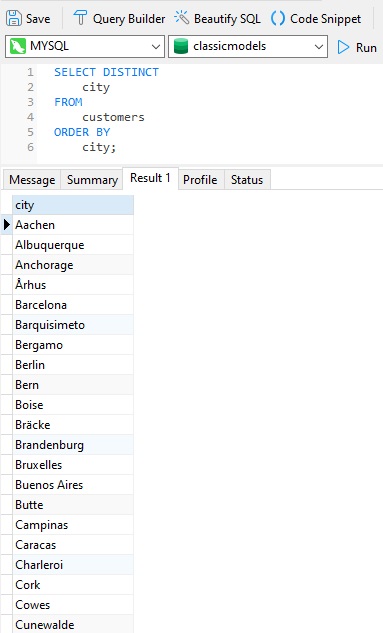The width and height of the screenshot is (383, 633).
Task: Select the Bern cell
Action: pos(73,385)
